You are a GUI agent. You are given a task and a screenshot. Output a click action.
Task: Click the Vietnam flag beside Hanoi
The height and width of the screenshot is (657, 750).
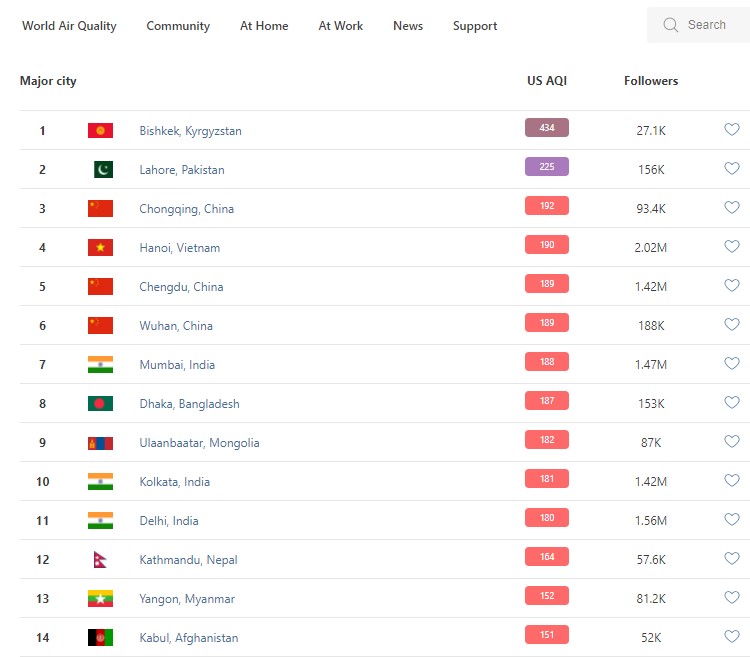(x=100, y=248)
